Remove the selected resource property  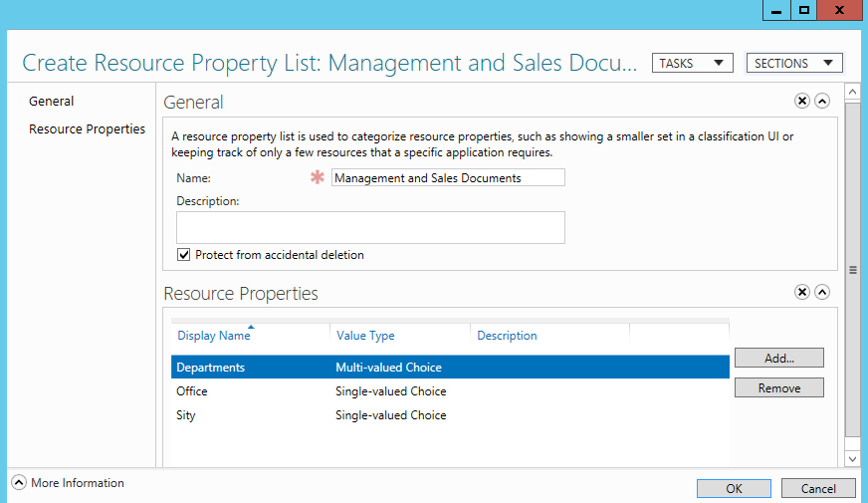(x=778, y=387)
